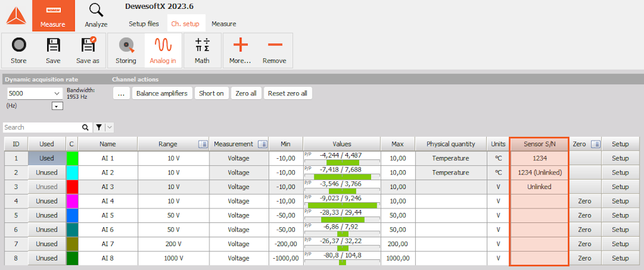Save the setup with Save icon
The height and width of the screenshot is (270, 644).
tap(53, 50)
